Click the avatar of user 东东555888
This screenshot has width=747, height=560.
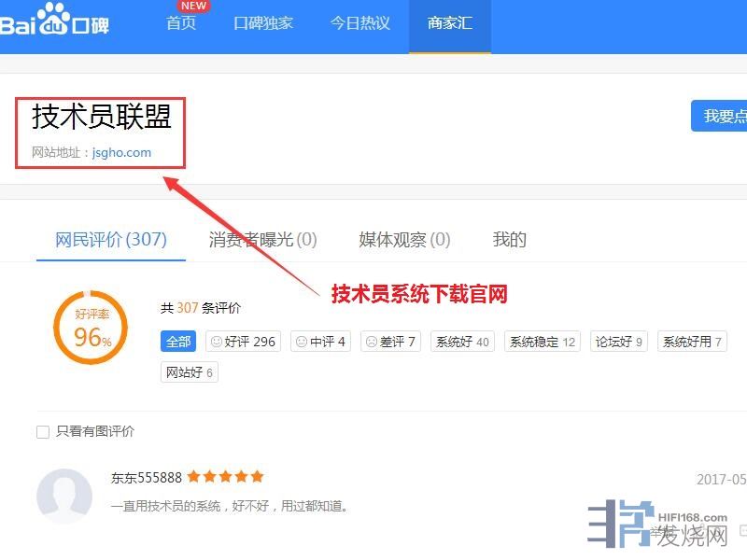(x=63, y=495)
